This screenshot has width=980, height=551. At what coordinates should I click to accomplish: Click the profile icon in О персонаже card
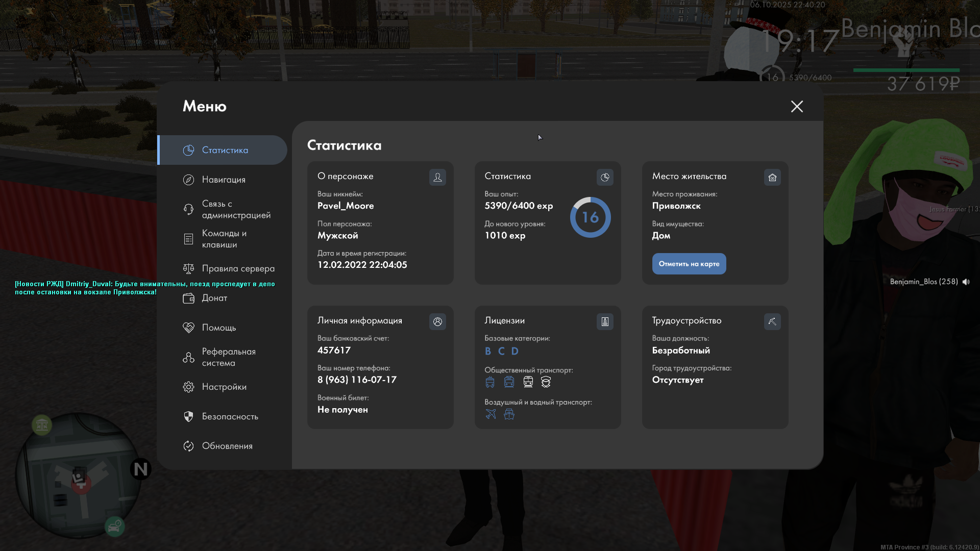pos(437,177)
